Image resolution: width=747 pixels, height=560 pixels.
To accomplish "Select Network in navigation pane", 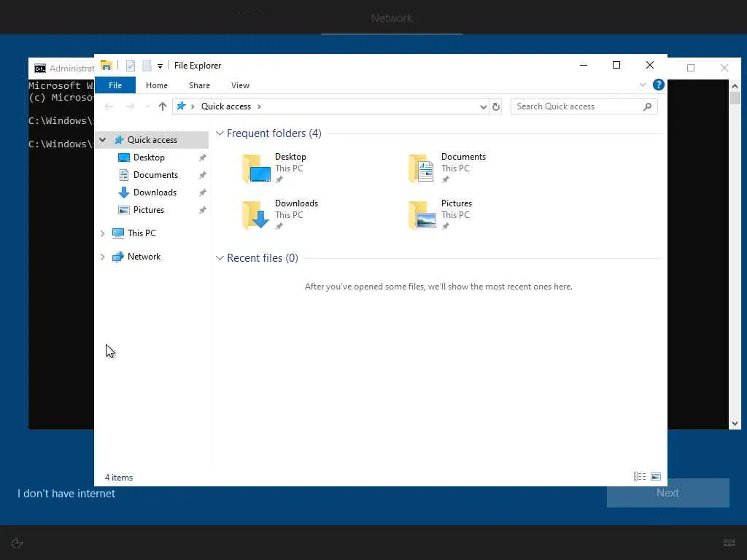I will click(144, 257).
